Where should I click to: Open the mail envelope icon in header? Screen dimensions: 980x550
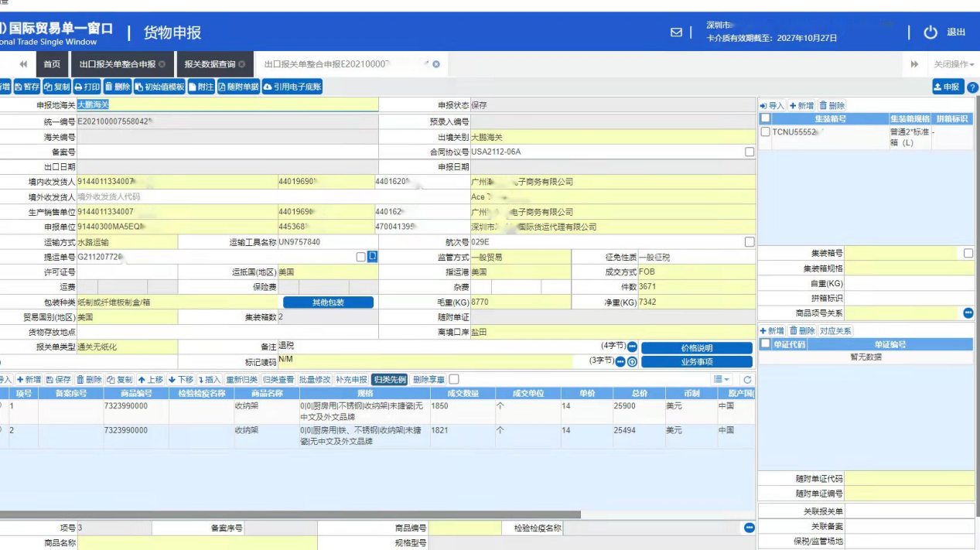point(676,32)
